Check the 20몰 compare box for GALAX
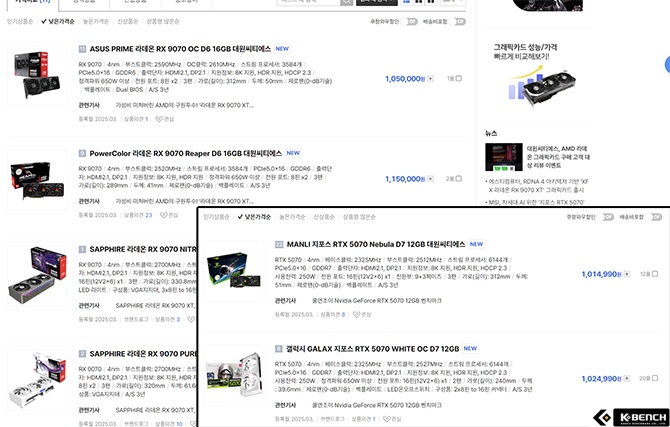 coord(655,378)
